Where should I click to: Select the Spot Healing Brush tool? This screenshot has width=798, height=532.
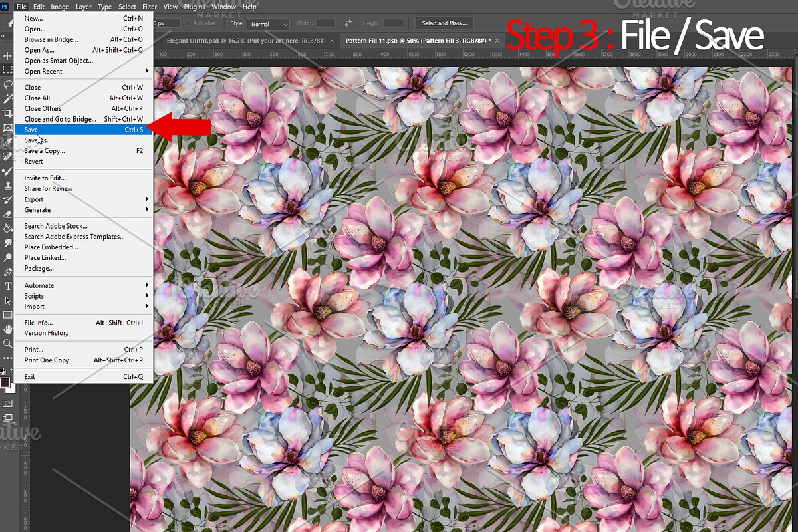click(8, 156)
